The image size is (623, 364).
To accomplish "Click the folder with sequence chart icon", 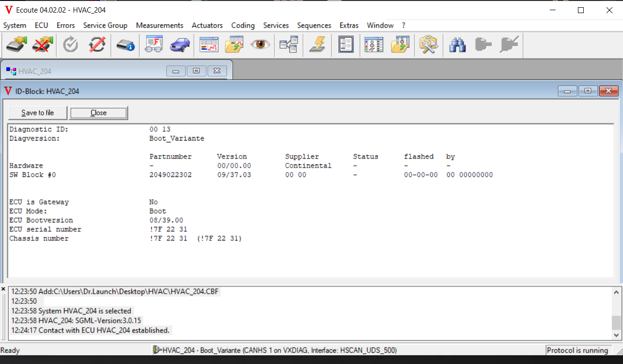I will (x=400, y=45).
